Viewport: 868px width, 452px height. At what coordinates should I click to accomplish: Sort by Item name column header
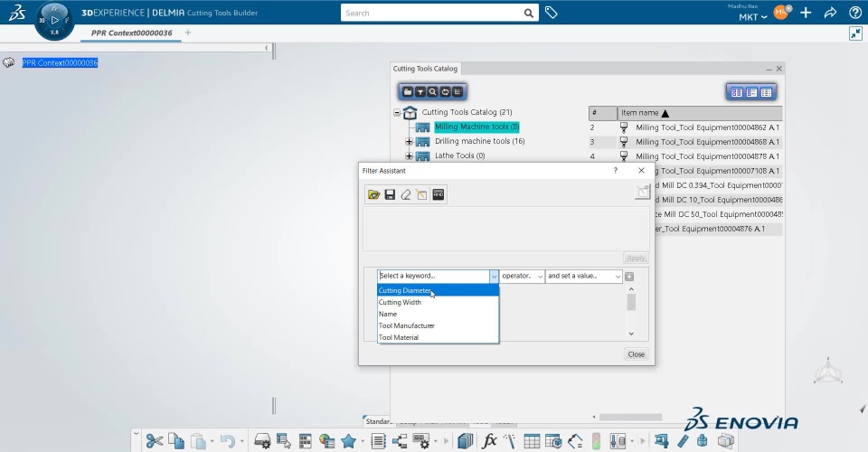700,113
